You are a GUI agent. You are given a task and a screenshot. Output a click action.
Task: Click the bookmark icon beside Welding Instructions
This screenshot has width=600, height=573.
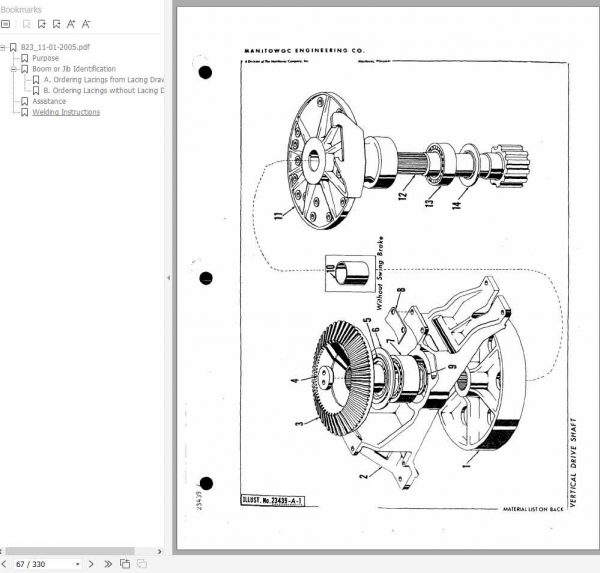[x=24, y=112]
